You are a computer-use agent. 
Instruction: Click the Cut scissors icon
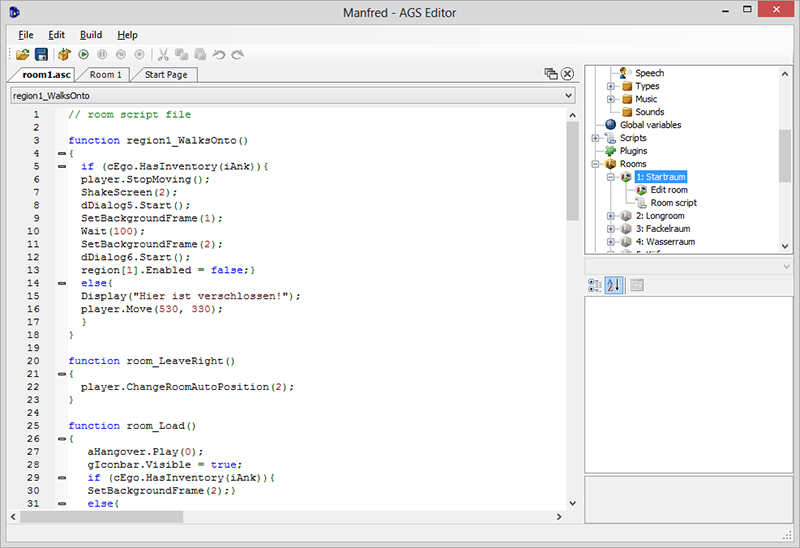click(164, 54)
